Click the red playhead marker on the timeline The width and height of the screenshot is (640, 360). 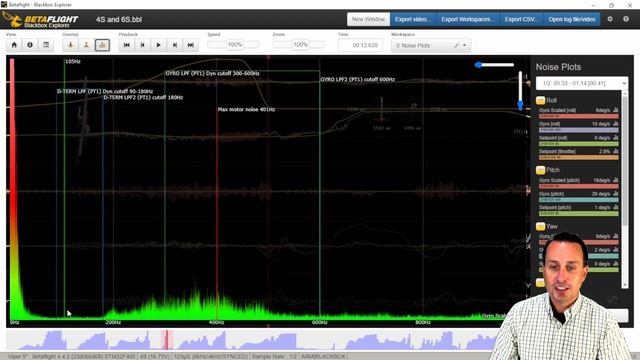167,340
